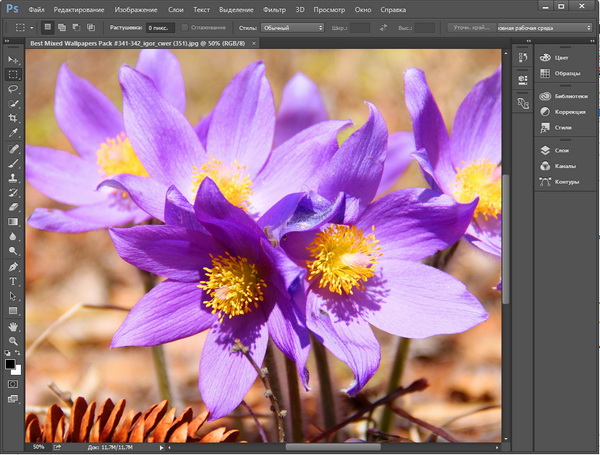Select the Rectangular Marquee tool
Screen dimensions: 600x455
13,74
